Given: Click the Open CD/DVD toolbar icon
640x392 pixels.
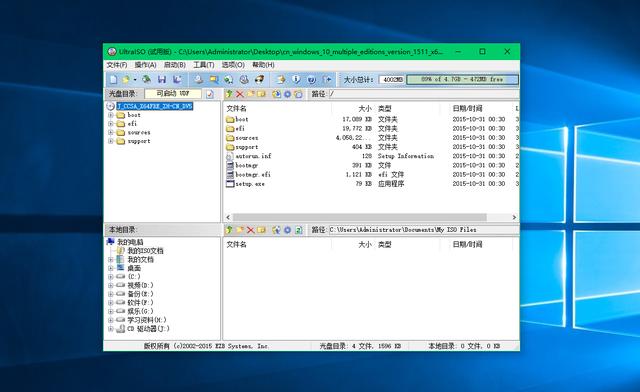Looking at the screenshot, I should click(x=147, y=79).
